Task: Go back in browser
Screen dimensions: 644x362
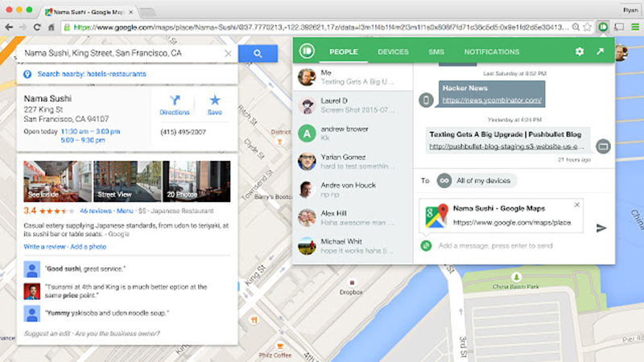Action: click(9, 27)
